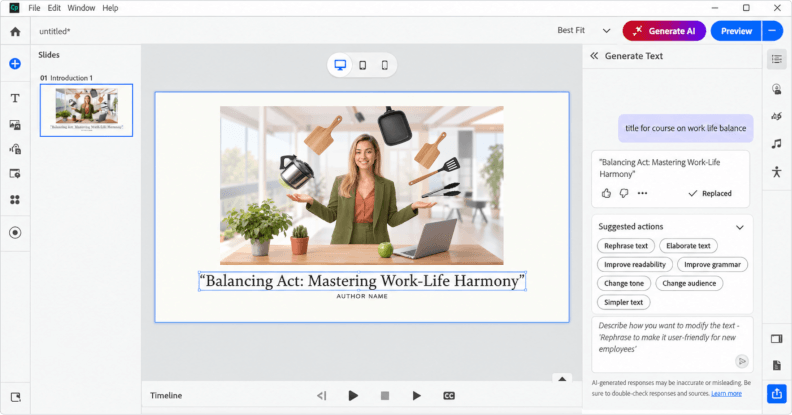Go to the Home screen icon
The width and height of the screenshot is (792, 415).
pyautogui.click(x=15, y=32)
